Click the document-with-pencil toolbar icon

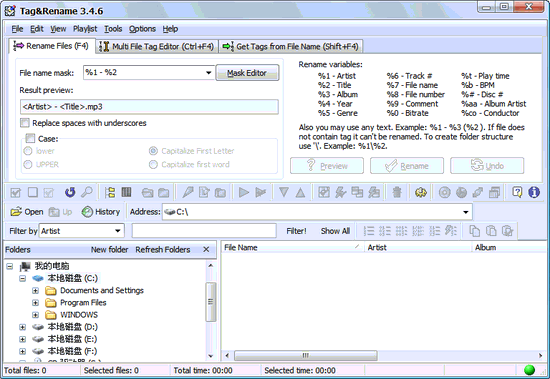point(204,192)
